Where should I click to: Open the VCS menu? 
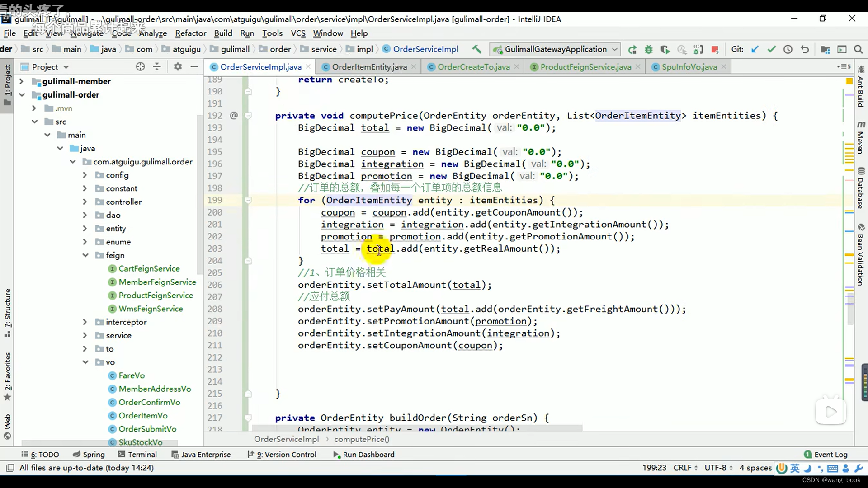point(298,33)
